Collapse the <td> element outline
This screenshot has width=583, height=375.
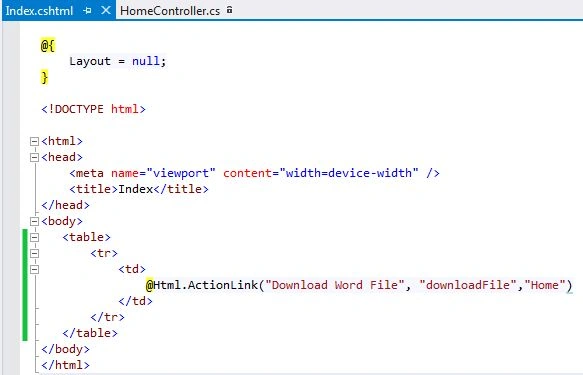[x=34, y=269]
